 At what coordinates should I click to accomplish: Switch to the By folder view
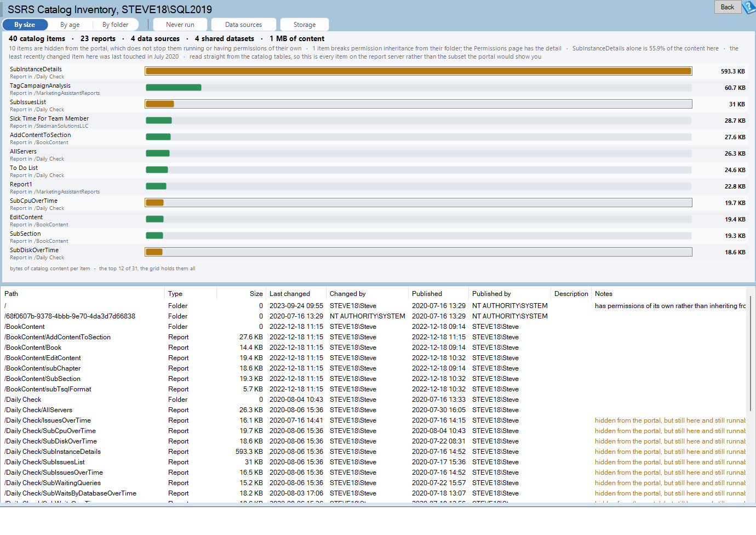point(115,25)
